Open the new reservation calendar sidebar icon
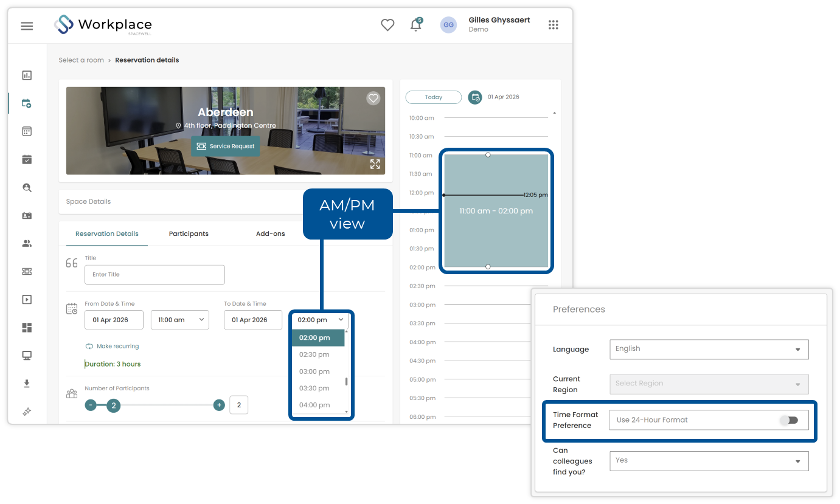Viewport: 840px width, 504px height. (x=27, y=103)
